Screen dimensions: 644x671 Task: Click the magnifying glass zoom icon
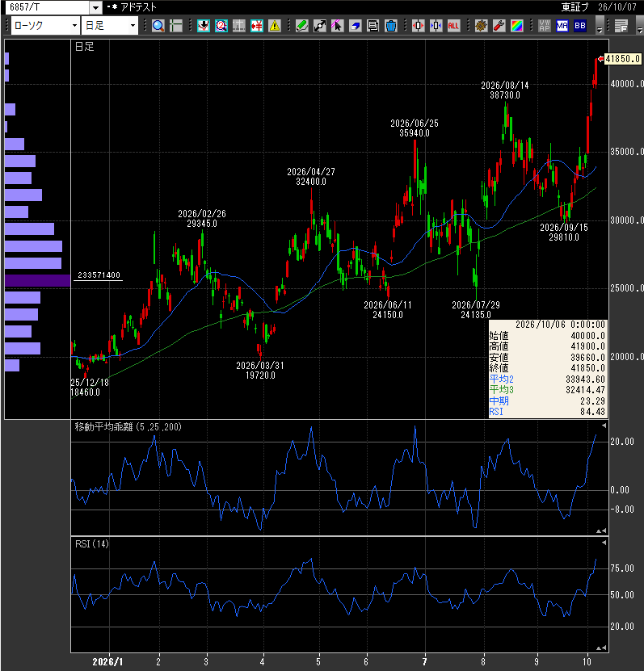point(158,26)
